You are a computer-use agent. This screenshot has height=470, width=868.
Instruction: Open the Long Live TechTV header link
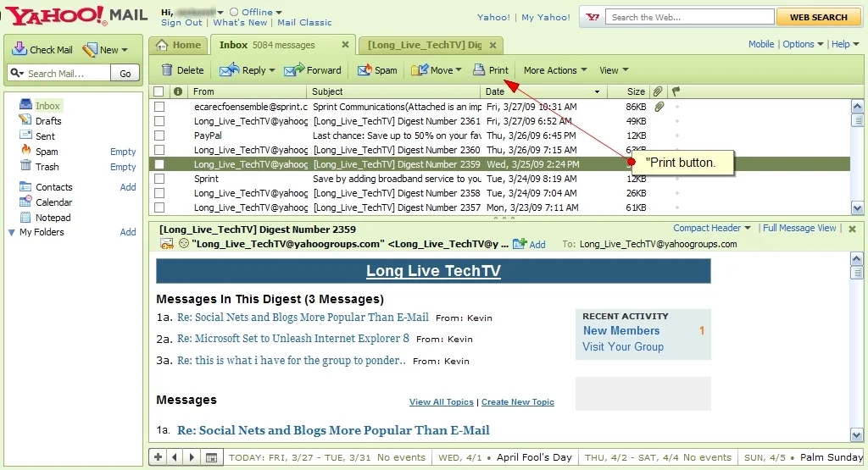[x=433, y=271]
